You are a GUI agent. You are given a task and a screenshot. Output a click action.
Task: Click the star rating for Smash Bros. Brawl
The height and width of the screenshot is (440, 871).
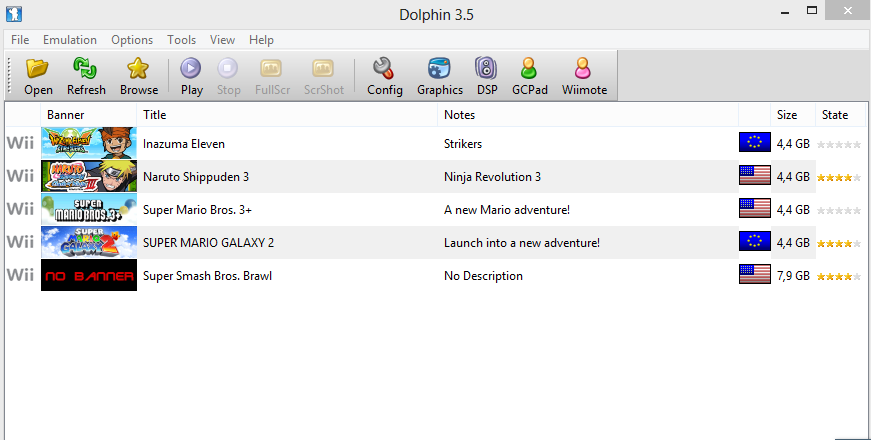point(839,276)
